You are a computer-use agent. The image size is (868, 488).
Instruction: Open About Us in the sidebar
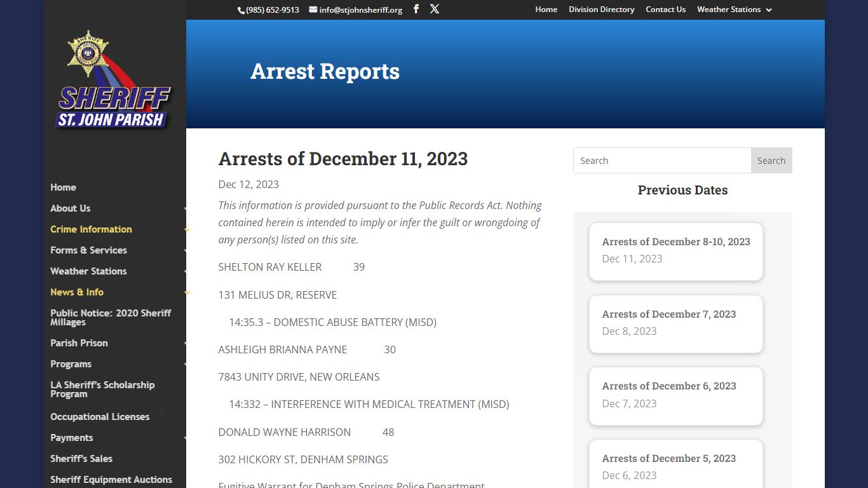point(70,208)
